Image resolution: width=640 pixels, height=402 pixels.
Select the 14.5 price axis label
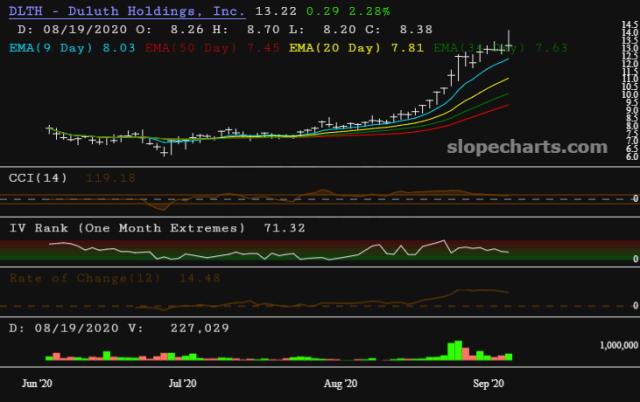point(630,24)
